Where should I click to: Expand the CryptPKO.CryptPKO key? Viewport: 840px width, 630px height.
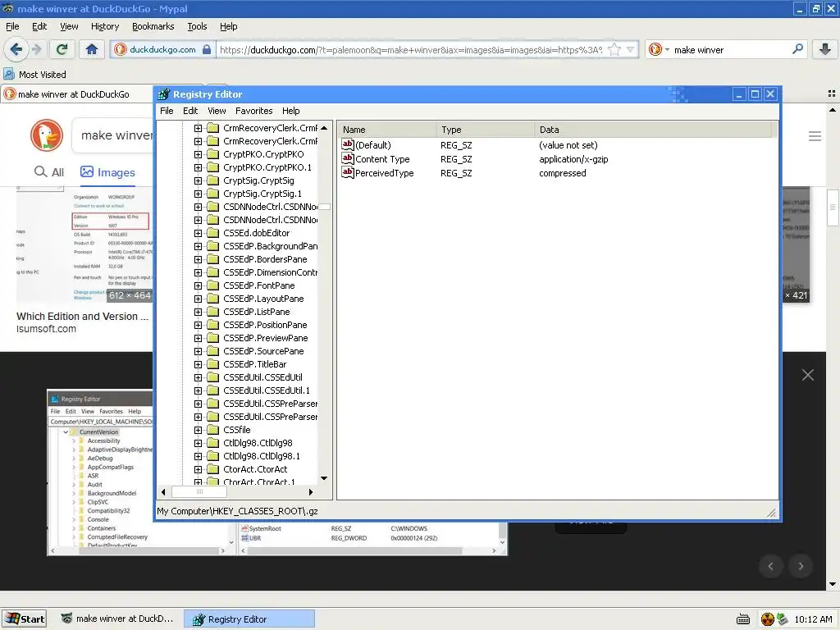(198, 154)
